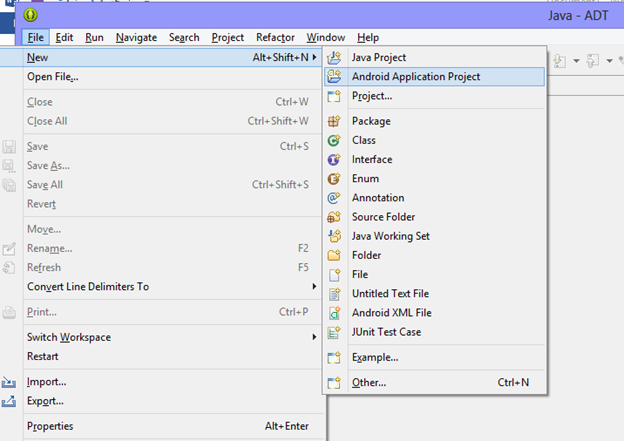624x442 pixels.
Task: Click the Alt+Enter shortcut text
Action: coord(287,426)
